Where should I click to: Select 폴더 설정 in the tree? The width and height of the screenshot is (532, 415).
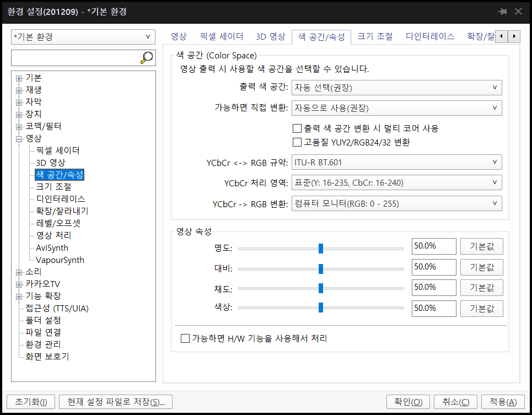coord(43,320)
